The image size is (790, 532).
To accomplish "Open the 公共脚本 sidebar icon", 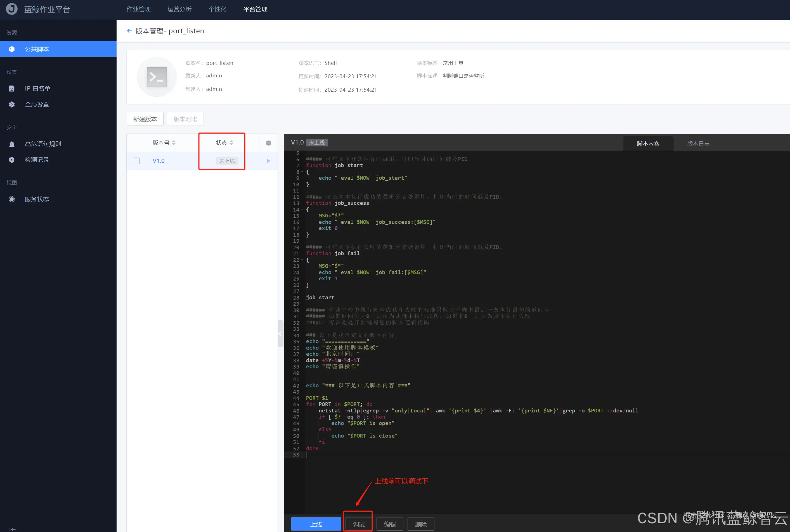I will point(12,49).
